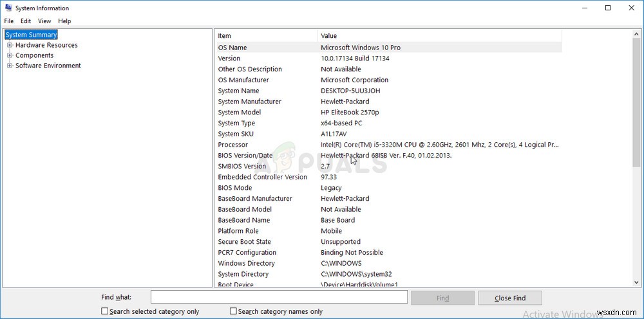
Task: Select Hardware Resources in the tree
Action: (46, 45)
